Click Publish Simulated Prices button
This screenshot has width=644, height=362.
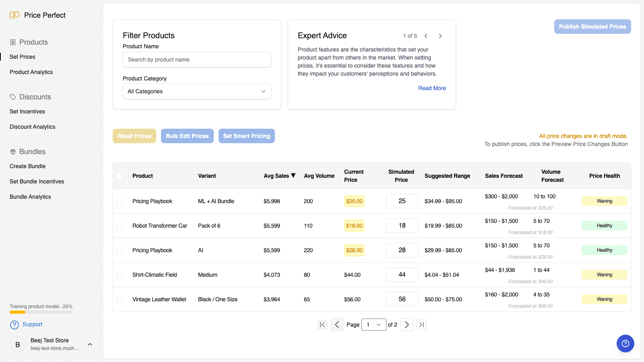(592, 27)
